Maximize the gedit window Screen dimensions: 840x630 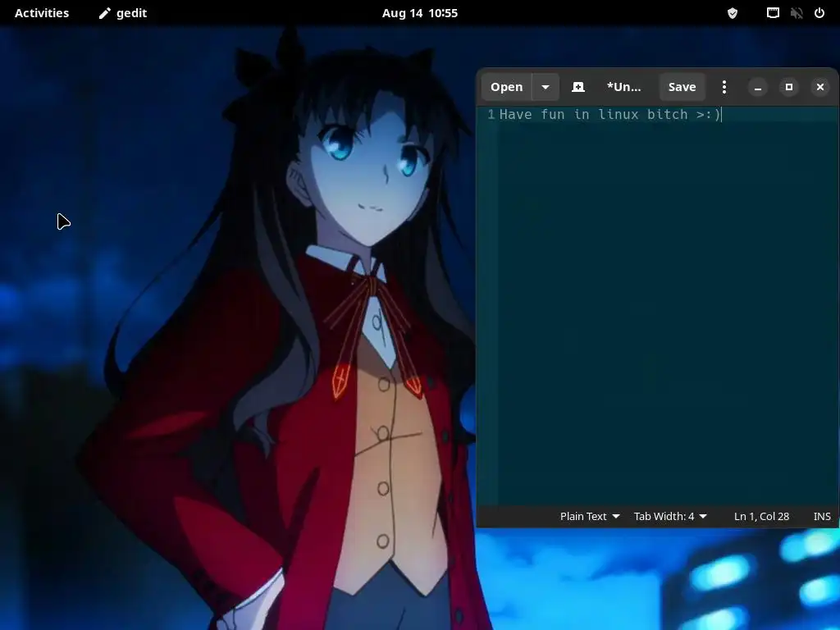789,87
